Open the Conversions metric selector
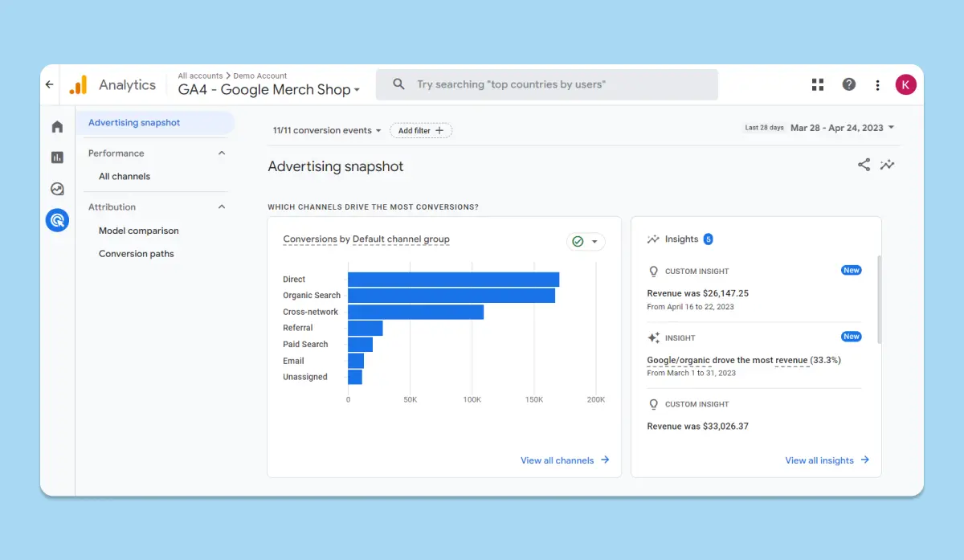 click(310, 239)
